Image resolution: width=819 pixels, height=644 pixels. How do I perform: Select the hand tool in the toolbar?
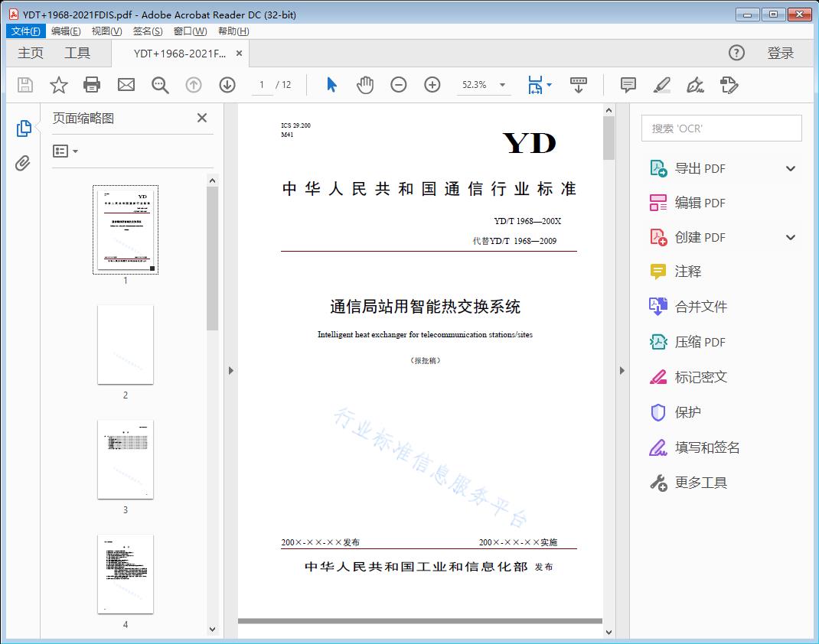[x=365, y=85]
